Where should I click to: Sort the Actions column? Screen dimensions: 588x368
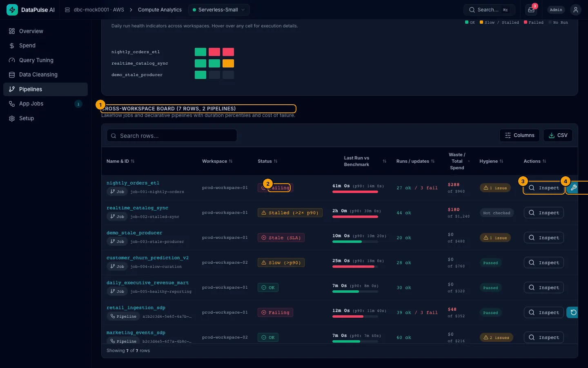544,161
